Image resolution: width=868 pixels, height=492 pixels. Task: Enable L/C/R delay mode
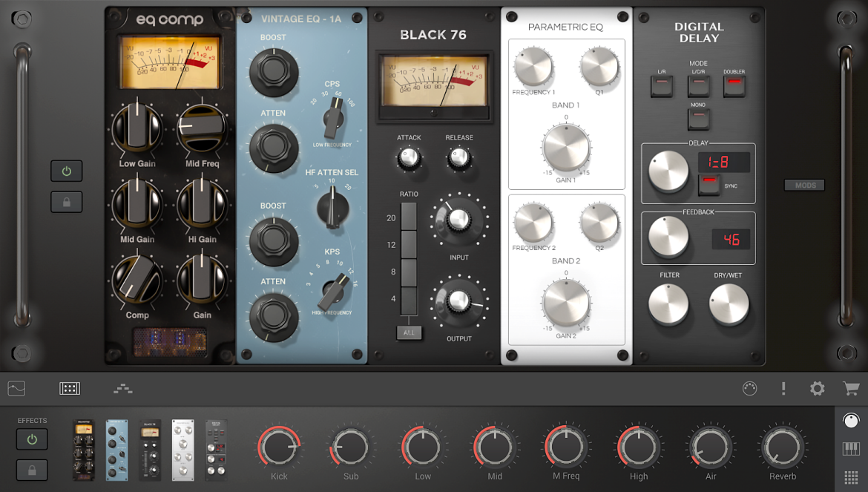coord(698,87)
